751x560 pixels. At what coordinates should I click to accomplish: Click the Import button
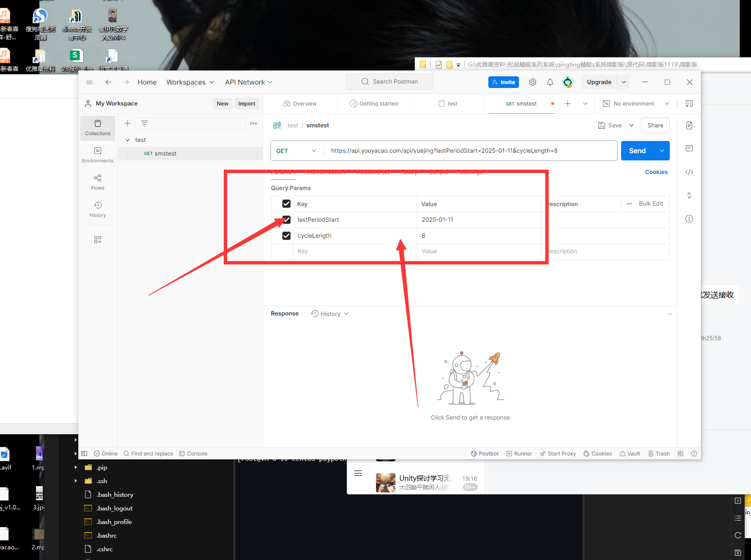(x=247, y=104)
